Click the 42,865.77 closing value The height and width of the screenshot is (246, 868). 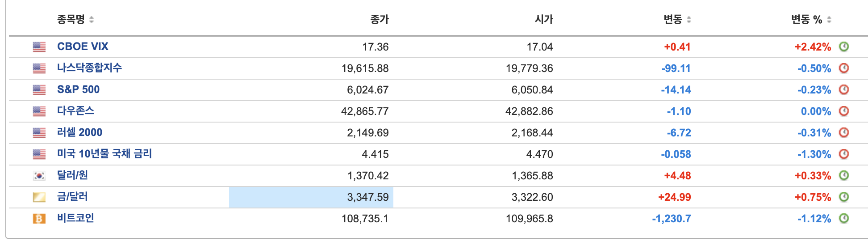(x=365, y=111)
